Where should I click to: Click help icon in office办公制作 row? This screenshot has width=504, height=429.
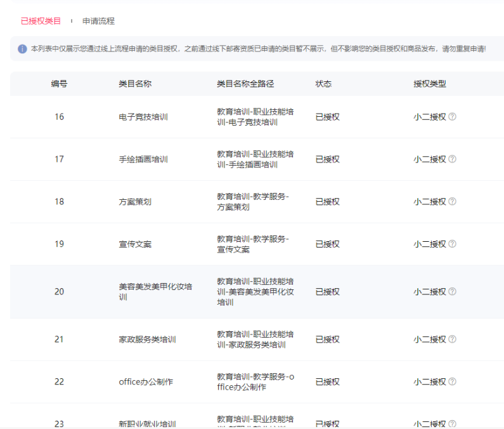pos(452,382)
